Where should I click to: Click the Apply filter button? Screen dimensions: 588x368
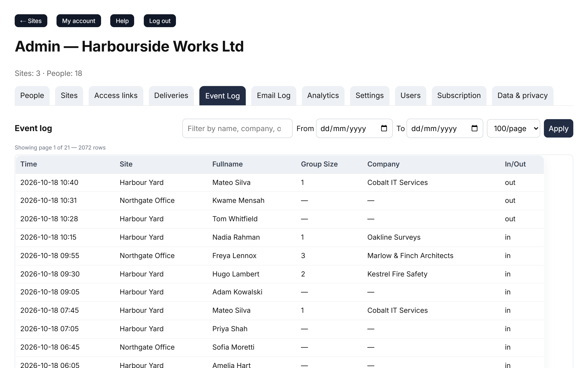(558, 128)
